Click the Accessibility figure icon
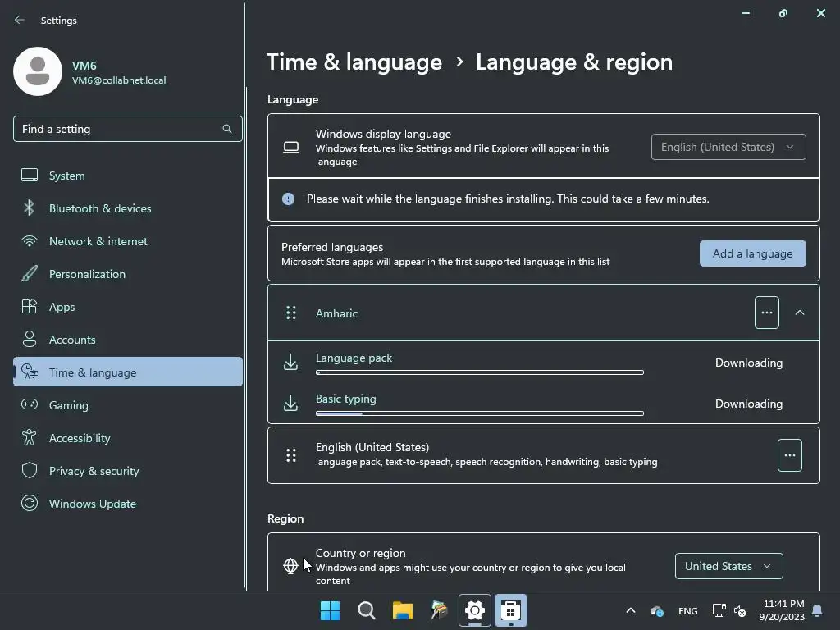Image resolution: width=840 pixels, height=630 pixels. pos(30,438)
